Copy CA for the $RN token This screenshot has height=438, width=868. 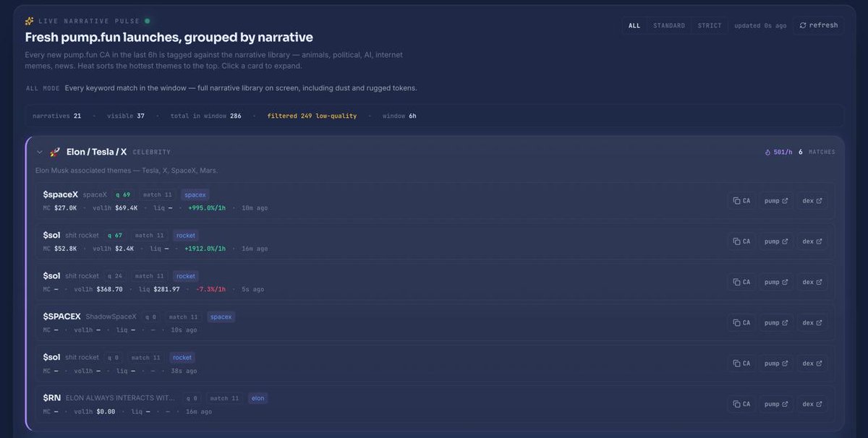[x=741, y=404]
